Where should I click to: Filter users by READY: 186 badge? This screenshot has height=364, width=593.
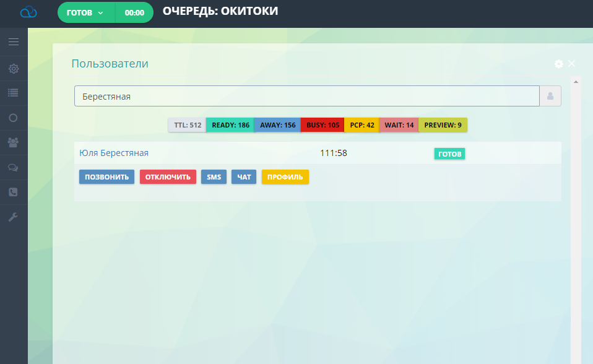230,125
